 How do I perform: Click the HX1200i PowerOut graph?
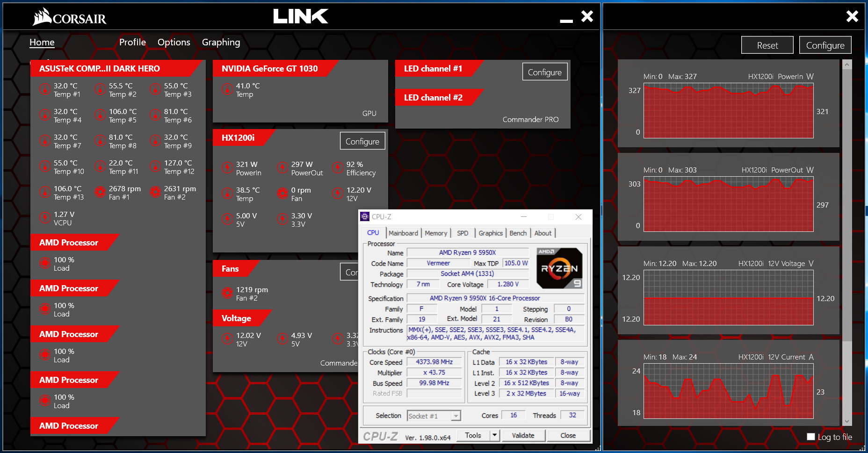(x=729, y=204)
